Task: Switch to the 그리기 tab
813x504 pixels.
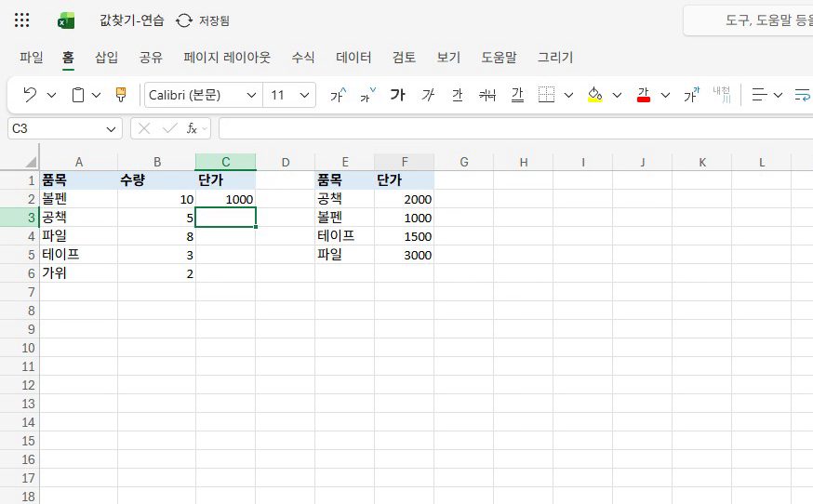Action: (555, 58)
